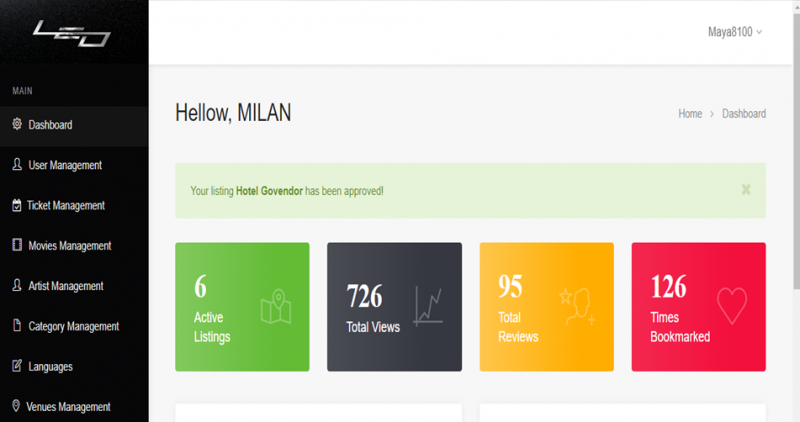Click the Movies Management film icon
This screenshot has width=800, height=422.
(17, 245)
